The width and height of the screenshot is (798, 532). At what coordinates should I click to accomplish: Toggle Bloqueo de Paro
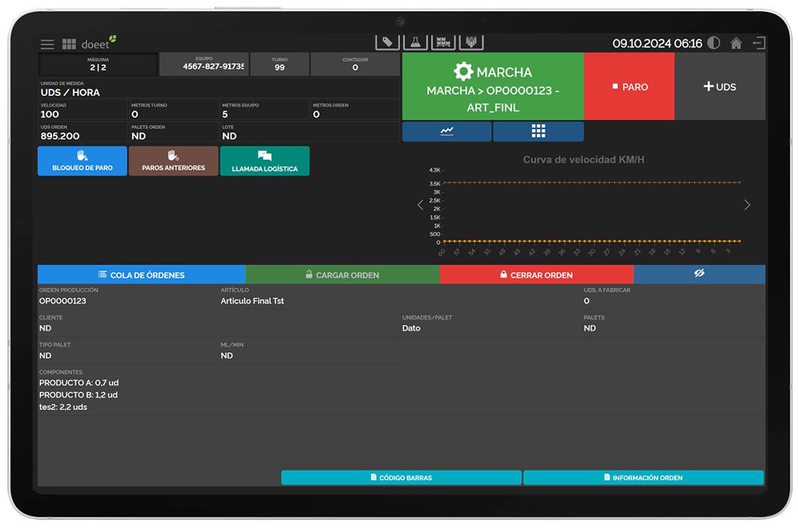82,161
